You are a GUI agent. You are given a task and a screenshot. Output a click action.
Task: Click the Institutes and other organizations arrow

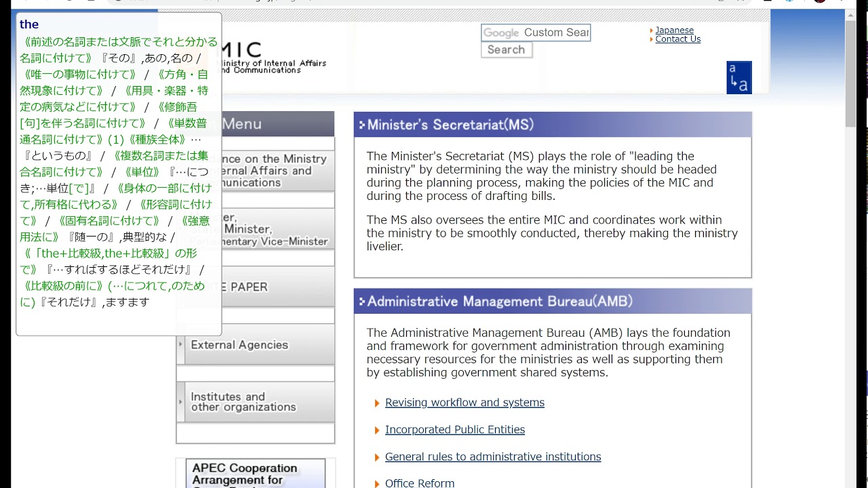point(180,402)
